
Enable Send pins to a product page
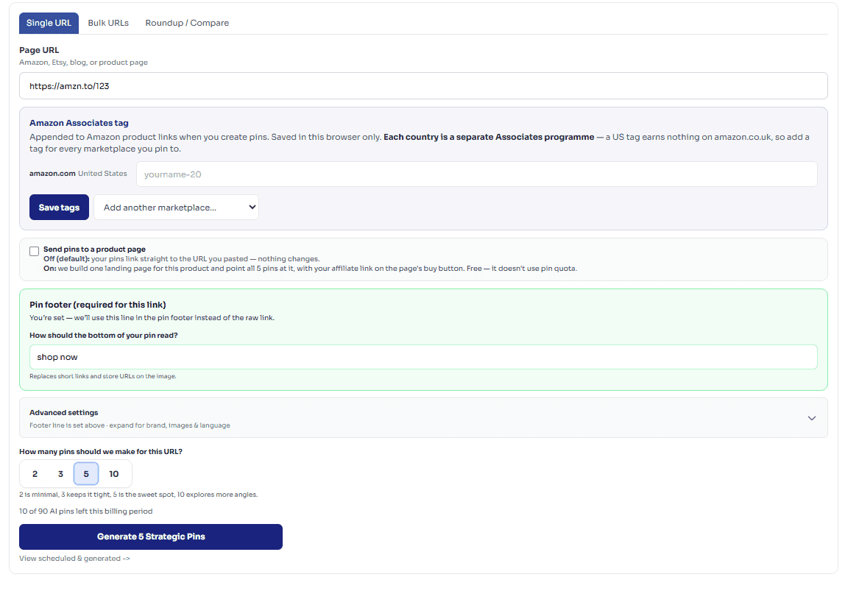[34, 251]
